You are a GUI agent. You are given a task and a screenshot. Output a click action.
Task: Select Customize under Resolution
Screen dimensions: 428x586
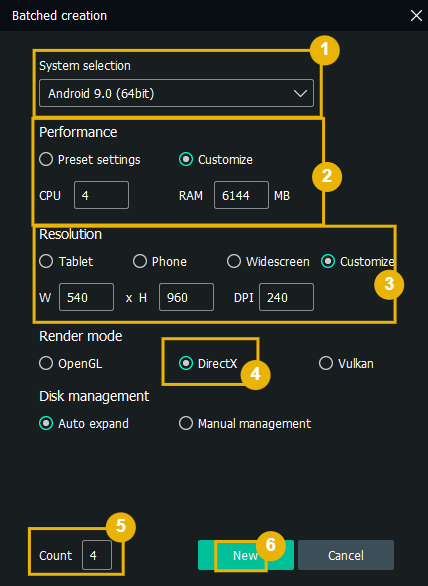pyautogui.click(x=357, y=261)
